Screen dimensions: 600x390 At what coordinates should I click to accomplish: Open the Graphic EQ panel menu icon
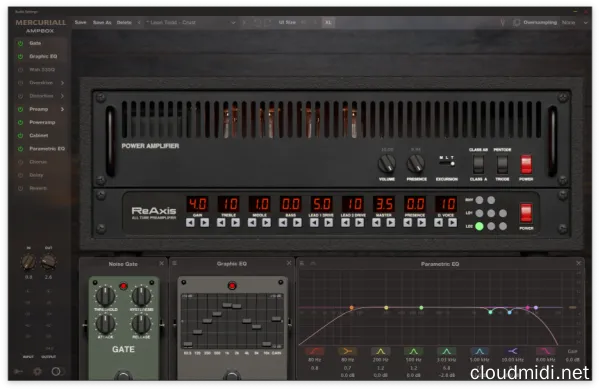click(x=174, y=263)
